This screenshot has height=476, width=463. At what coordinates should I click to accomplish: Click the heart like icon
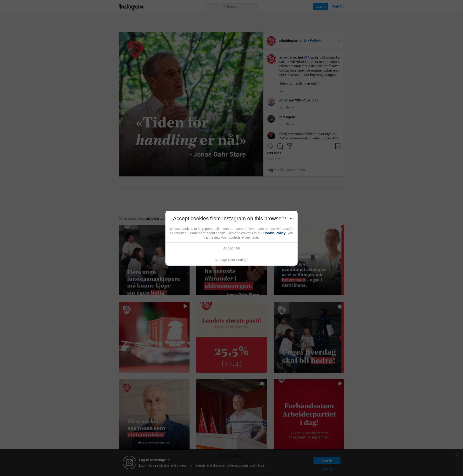click(x=270, y=146)
